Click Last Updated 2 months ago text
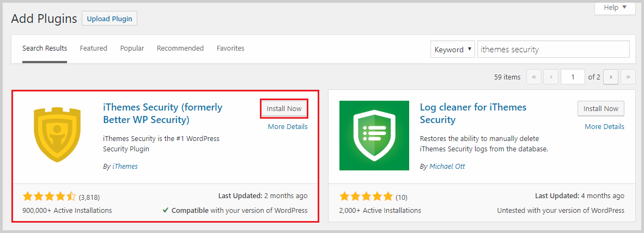The height and width of the screenshot is (233, 644). (x=263, y=196)
